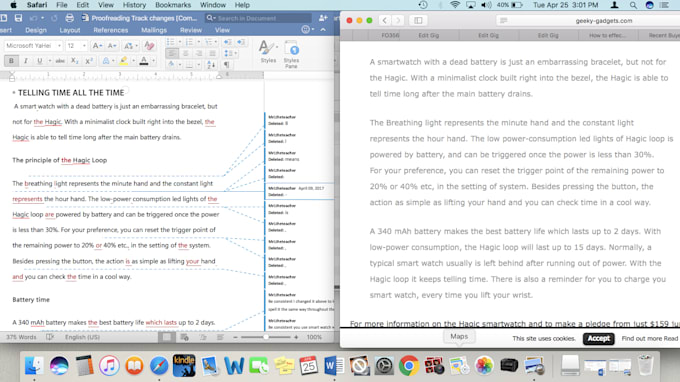Click Print icon in Word title bar
Viewport: 680px width, 382px height.
69,18
